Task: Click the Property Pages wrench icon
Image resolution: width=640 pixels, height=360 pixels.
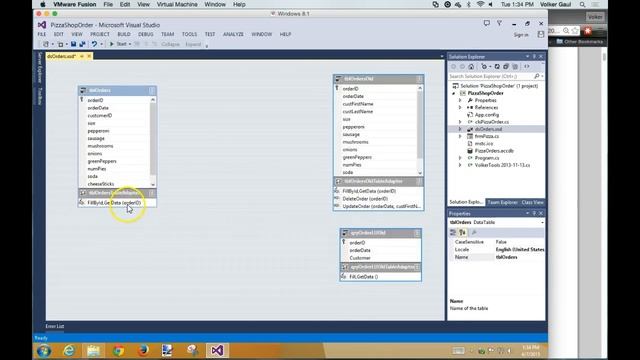Action: coord(474,233)
